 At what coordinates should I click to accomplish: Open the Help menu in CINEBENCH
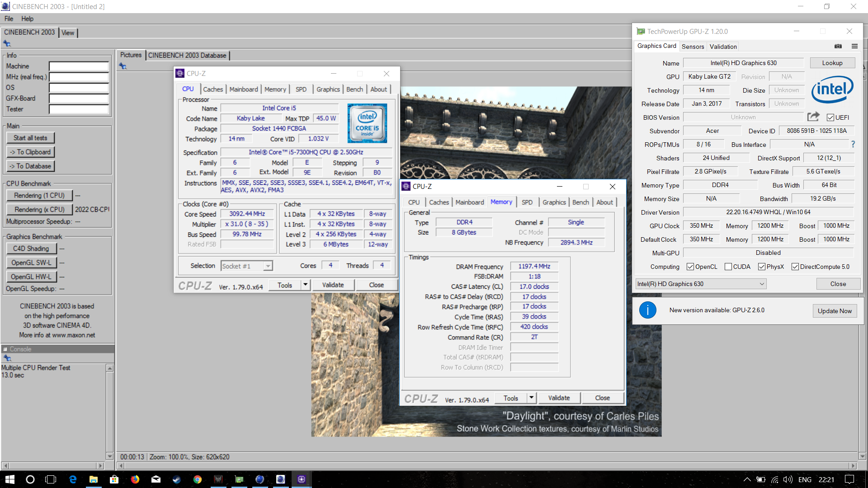27,19
